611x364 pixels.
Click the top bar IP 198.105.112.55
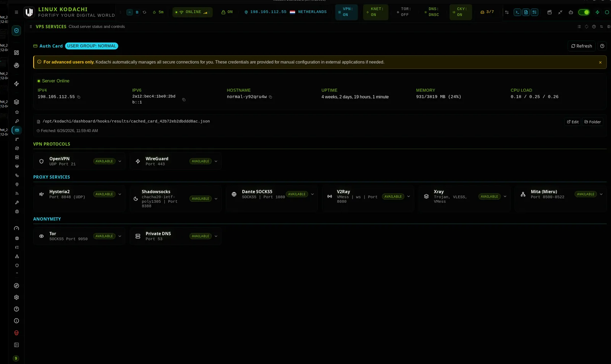tap(268, 12)
